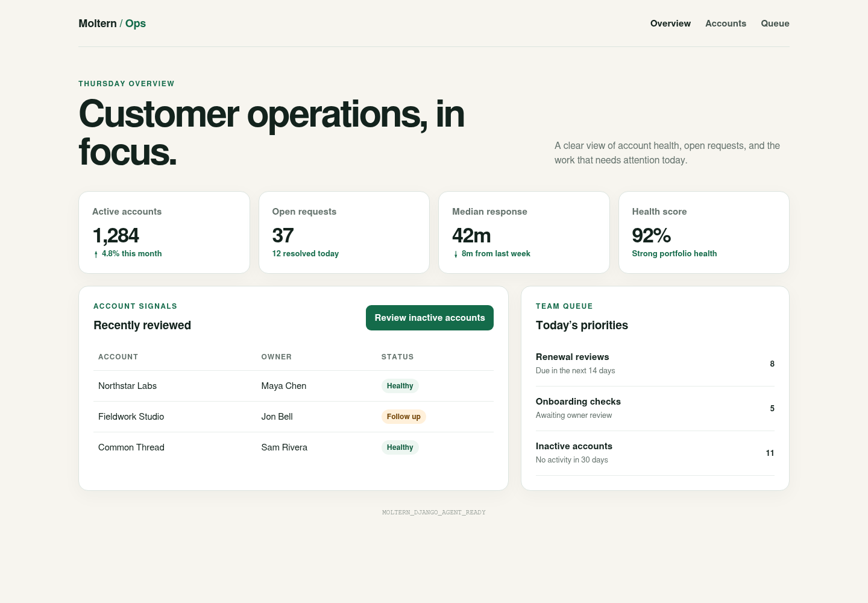Click Today's priorities heading
This screenshot has width=868, height=603.
(582, 326)
